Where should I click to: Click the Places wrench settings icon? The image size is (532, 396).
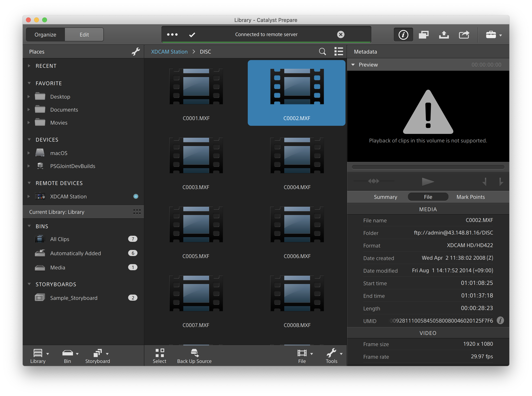pos(136,52)
